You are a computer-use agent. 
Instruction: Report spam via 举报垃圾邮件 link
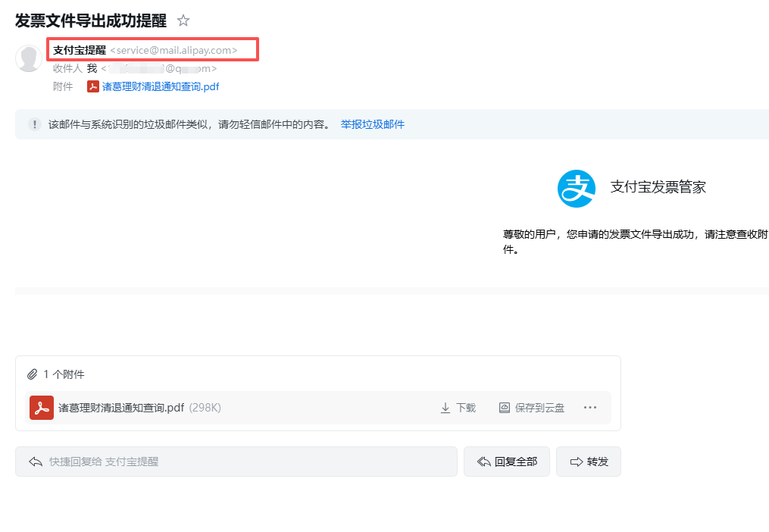[372, 124]
